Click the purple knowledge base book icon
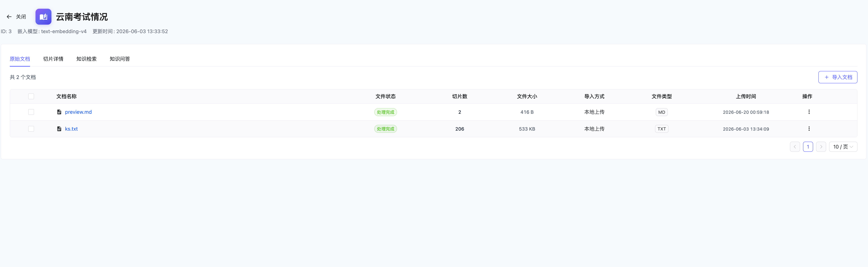 click(43, 17)
